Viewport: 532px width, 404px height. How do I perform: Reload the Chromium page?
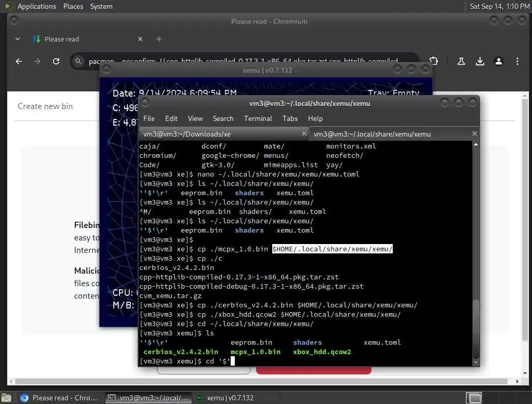[x=56, y=61]
